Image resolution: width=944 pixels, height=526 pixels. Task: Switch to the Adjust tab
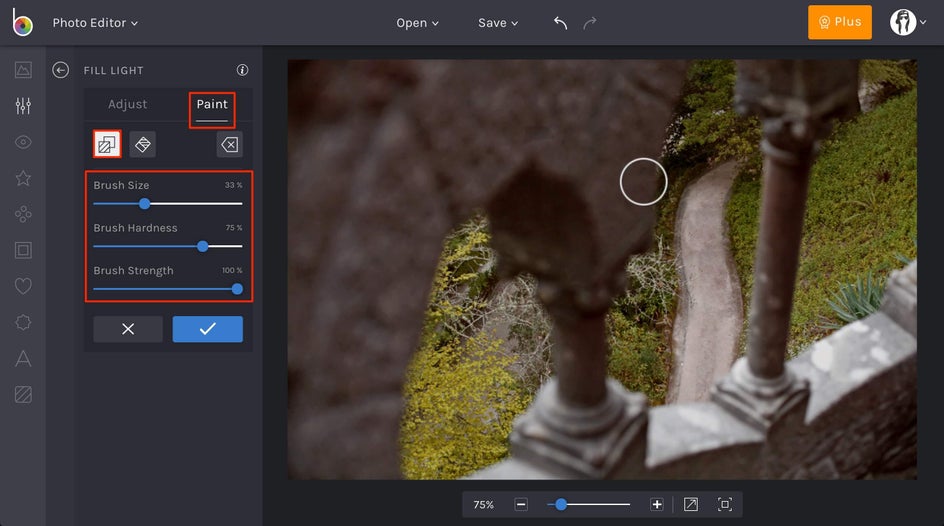[128, 104]
